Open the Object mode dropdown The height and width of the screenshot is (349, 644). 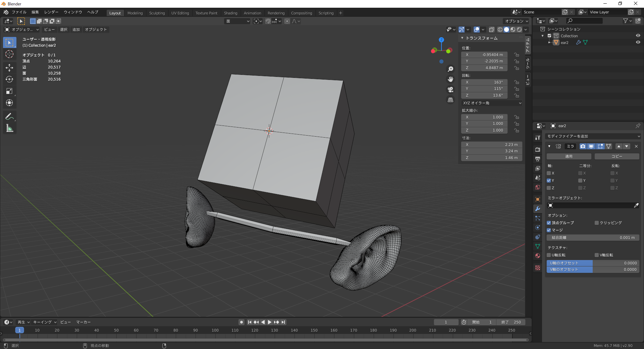(21, 30)
